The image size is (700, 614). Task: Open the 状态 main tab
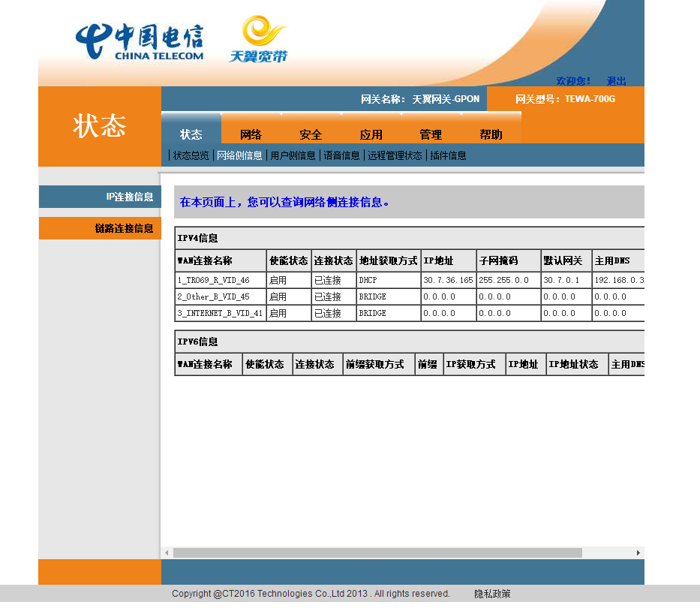[191, 134]
